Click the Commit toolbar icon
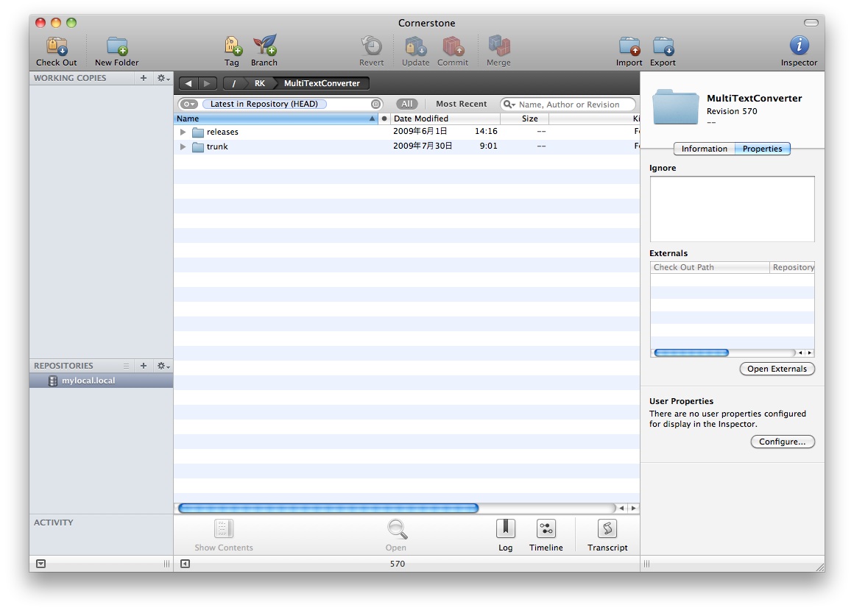 click(453, 46)
